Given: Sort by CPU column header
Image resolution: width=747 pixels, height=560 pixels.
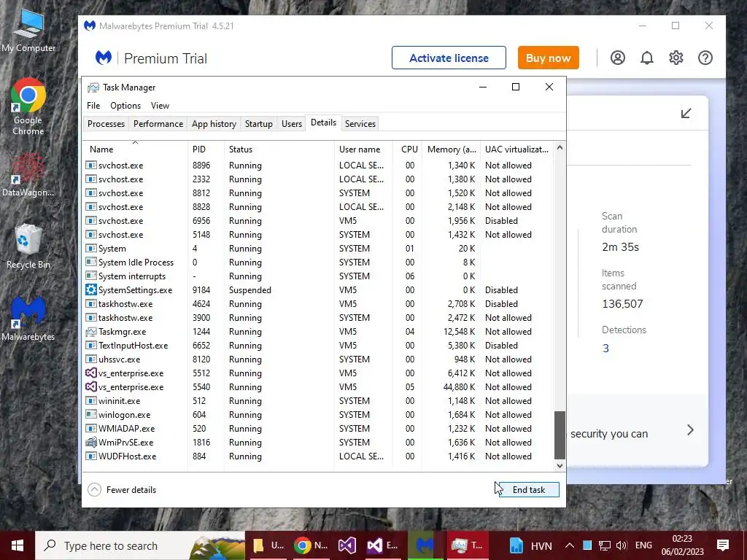Looking at the screenshot, I should pyautogui.click(x=407, y=149).
